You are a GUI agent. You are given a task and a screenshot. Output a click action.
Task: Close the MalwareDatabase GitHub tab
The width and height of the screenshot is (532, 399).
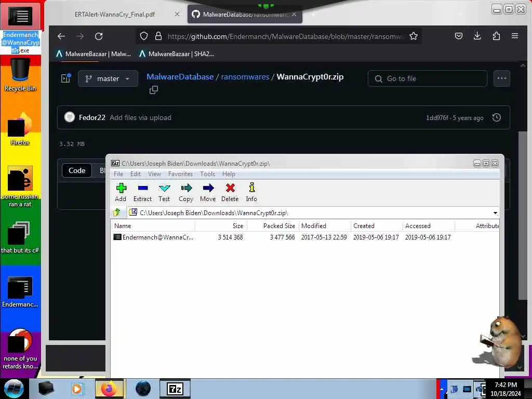(294, 14)
